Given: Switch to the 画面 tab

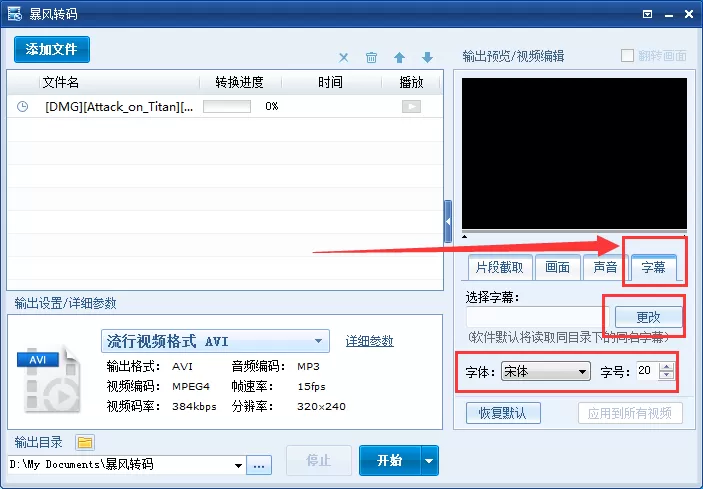Looking at the screenshot, I should (x=557, y=268).
